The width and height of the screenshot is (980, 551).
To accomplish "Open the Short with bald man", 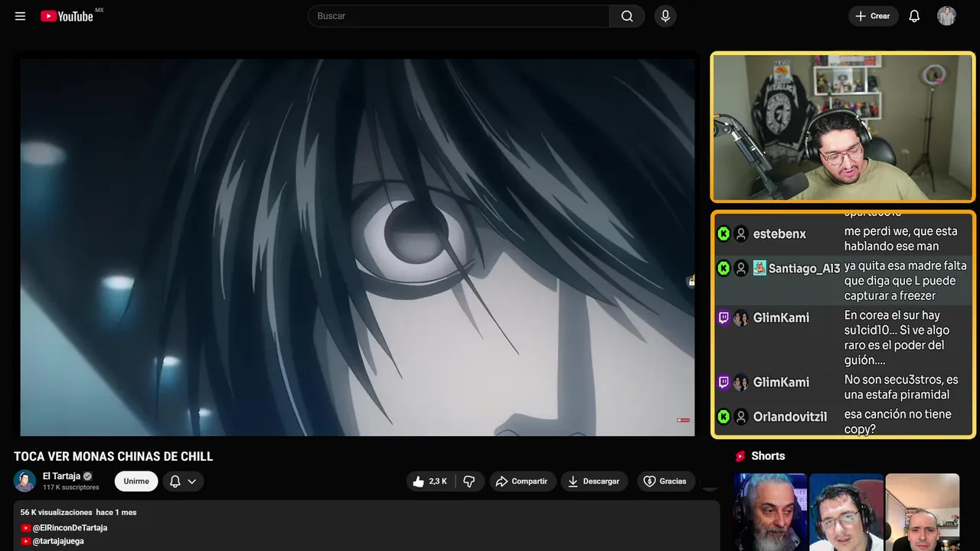I will [x=922, y=512].
